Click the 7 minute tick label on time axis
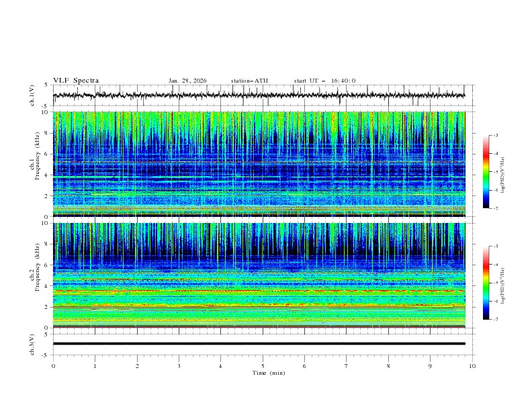Viewport: 532px width, 411px height. [346, 366]
